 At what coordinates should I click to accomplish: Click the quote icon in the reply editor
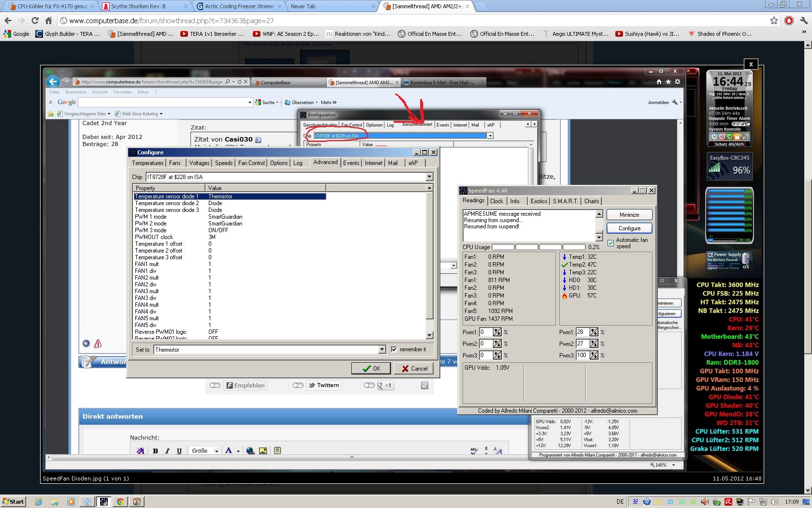click(x=277, y=451)
